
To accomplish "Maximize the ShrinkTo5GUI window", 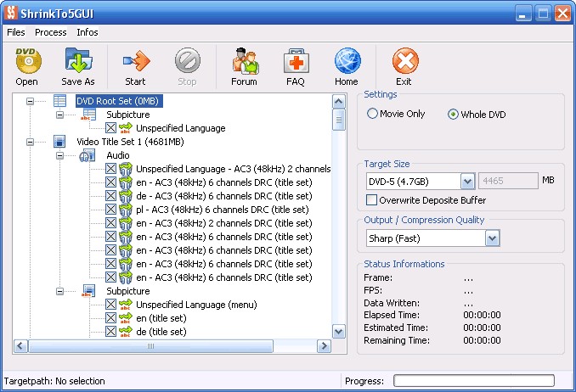I will point(543,14).
